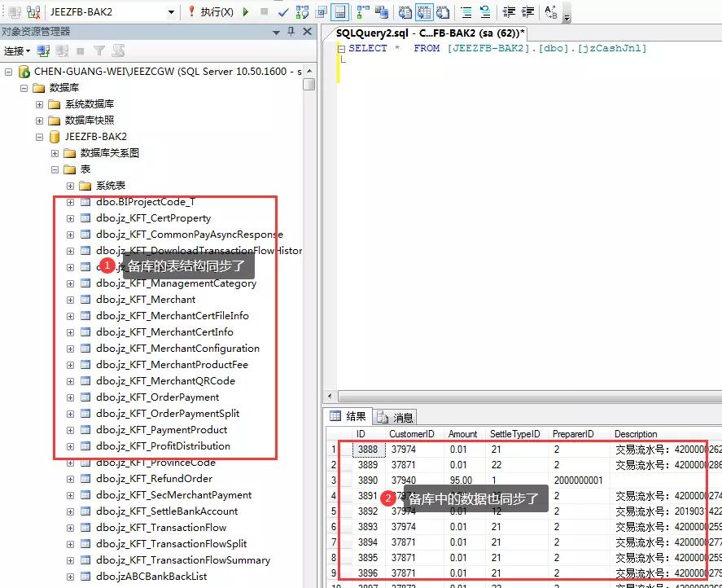Click the Amount column header
Screen dimensions: 722x588
coord(462,434)
